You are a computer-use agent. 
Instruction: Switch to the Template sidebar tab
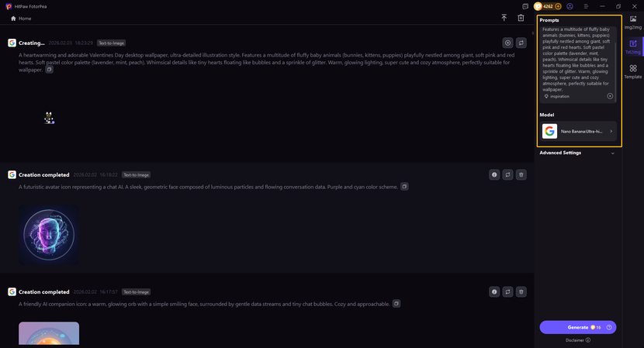coord(633,71)
